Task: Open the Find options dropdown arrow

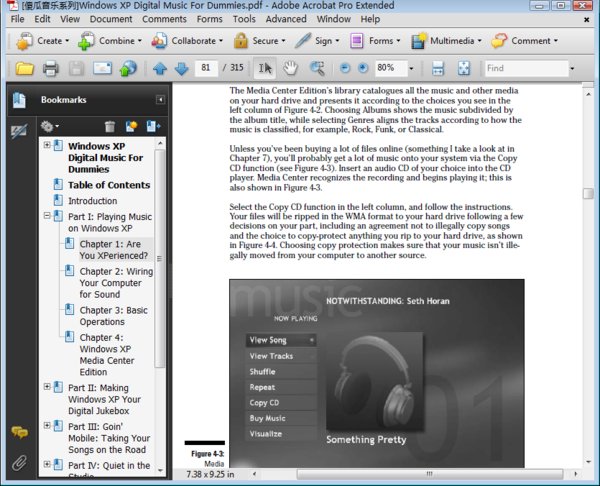Action: click(x=572, y=68)
